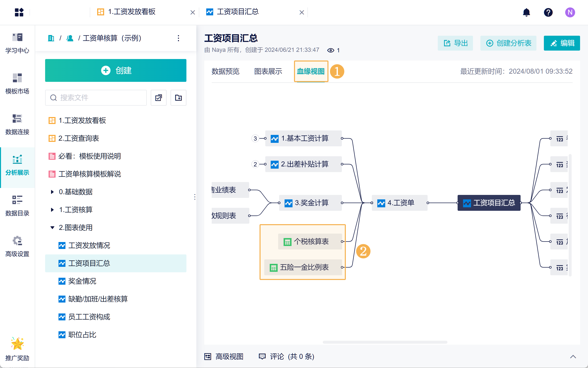Open 高级设置 gear in sidebar
Image resolution: width=588 pixels, height=368 pixels.
(17, 246)
